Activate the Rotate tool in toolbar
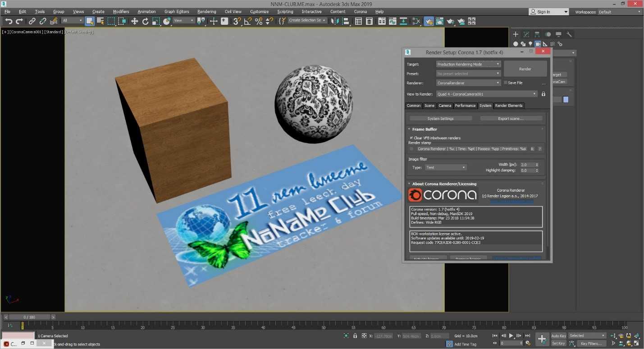644x349 pixels. (145, 21)
